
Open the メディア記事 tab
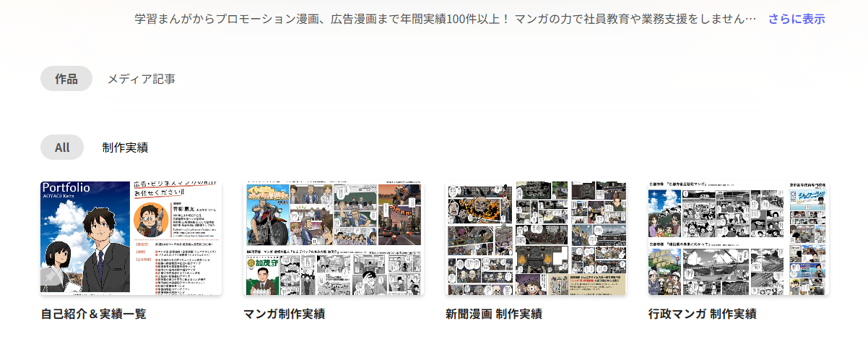tap(141, 79)
